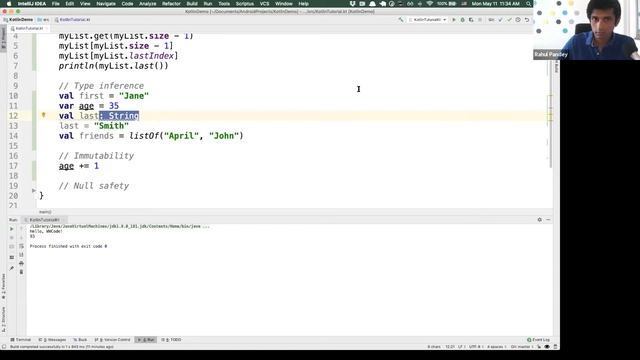The image size is (640, 360).
Task: Rerun the program in Run panel
Action: click(x=11, y=229)
